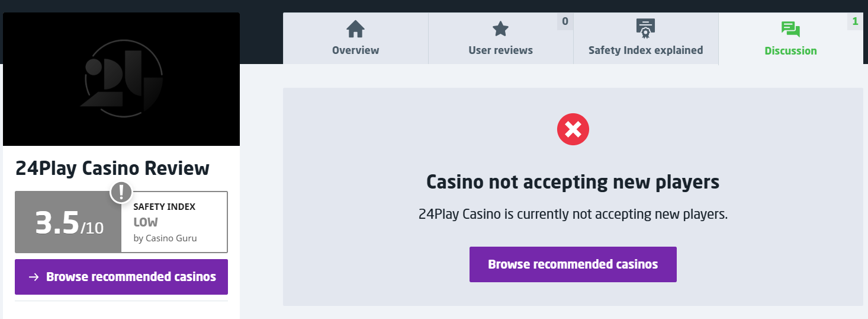Open the User reviews tab label
This screenshot has height=319, width=868.
coord(500,50)
